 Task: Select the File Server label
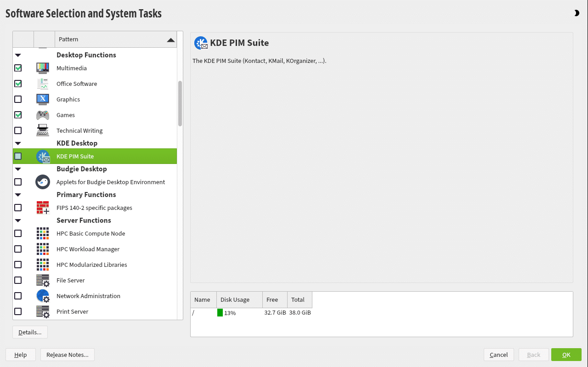pyautogui.click(x=71, y=280)
